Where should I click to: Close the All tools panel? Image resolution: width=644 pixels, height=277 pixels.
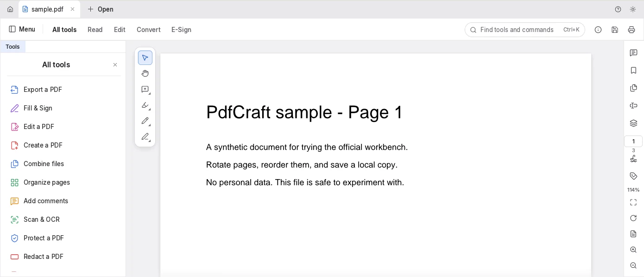(115, 65)
